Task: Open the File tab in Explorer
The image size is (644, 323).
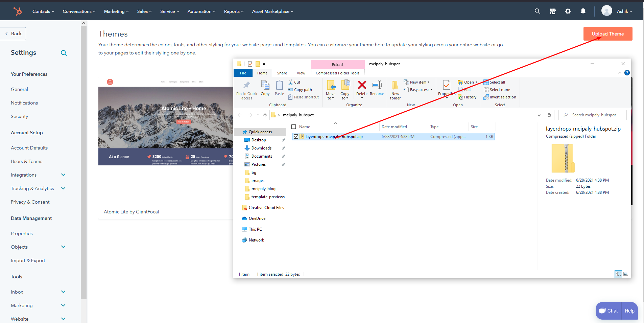Action: pyautogui.click(x=243, y=73)
